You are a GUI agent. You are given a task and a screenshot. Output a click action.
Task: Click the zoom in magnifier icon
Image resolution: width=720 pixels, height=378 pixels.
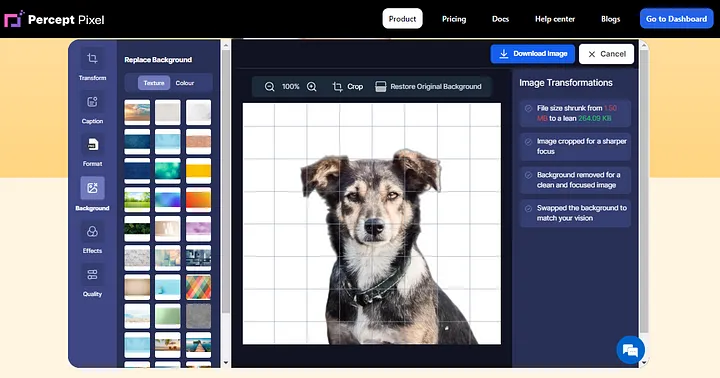[x=312, y=86]
